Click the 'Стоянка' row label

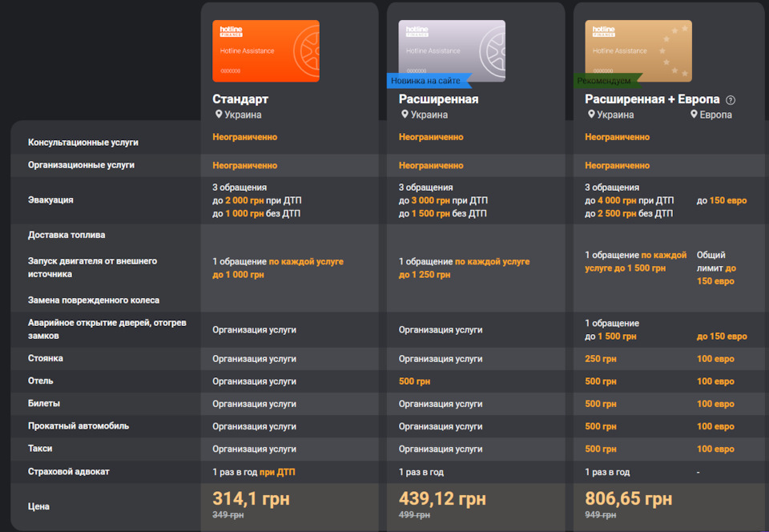tap(45, 358)
